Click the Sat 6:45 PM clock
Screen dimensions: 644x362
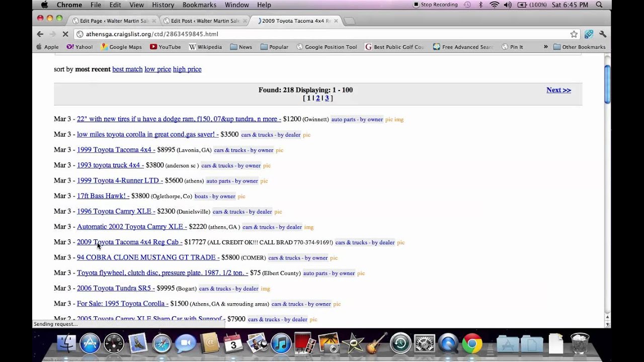coord(570,5)
